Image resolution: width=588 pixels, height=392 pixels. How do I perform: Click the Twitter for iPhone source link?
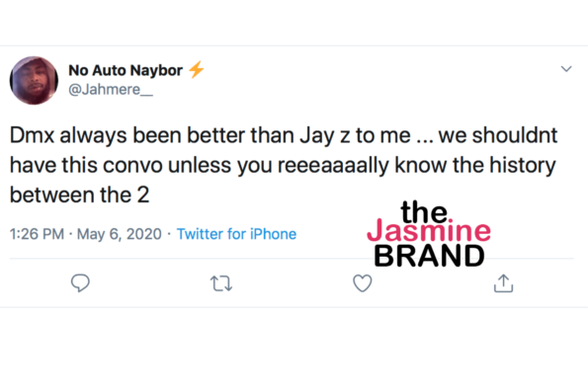coord(236,234)
